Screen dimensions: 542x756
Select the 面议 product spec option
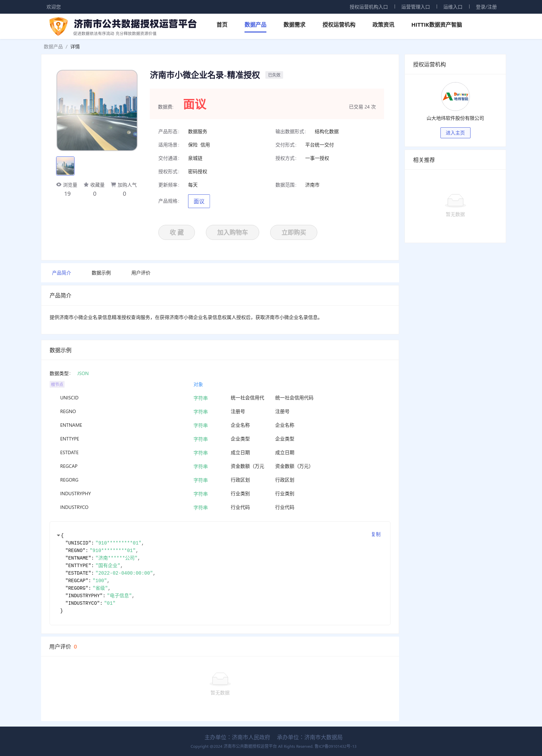(199, 201)
